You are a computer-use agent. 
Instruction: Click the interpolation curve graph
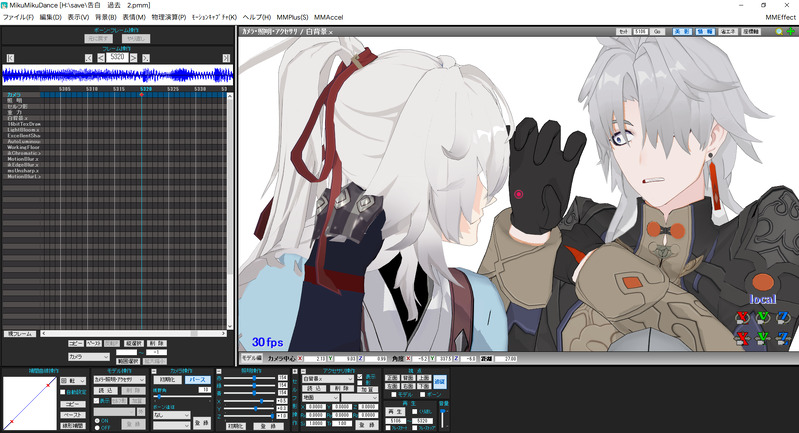pos(29,403)
